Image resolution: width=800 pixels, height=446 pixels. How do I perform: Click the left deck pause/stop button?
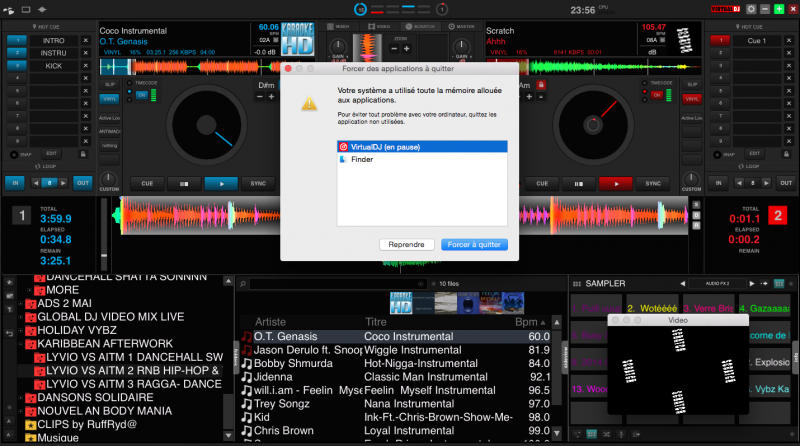point(182,184)
